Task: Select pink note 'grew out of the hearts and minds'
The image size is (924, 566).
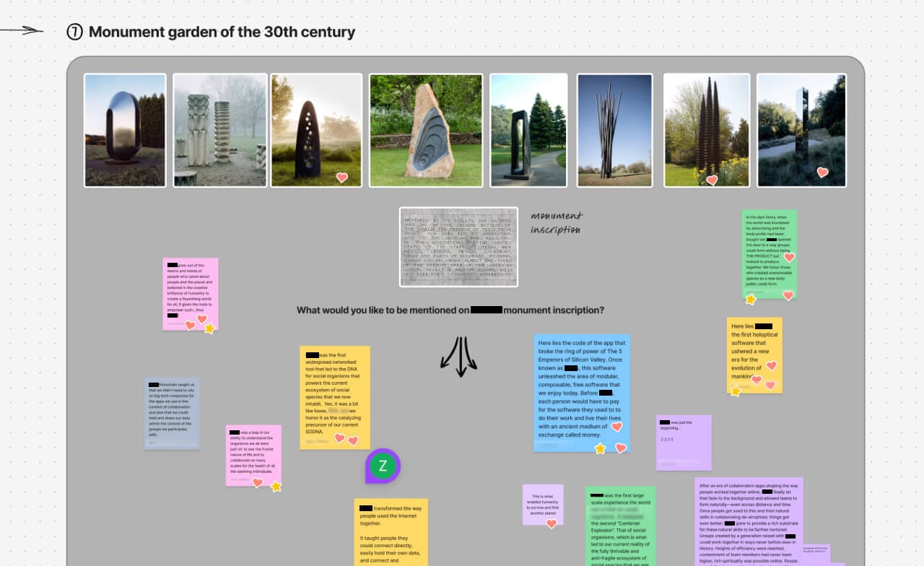Action: [x=191, y=295]
